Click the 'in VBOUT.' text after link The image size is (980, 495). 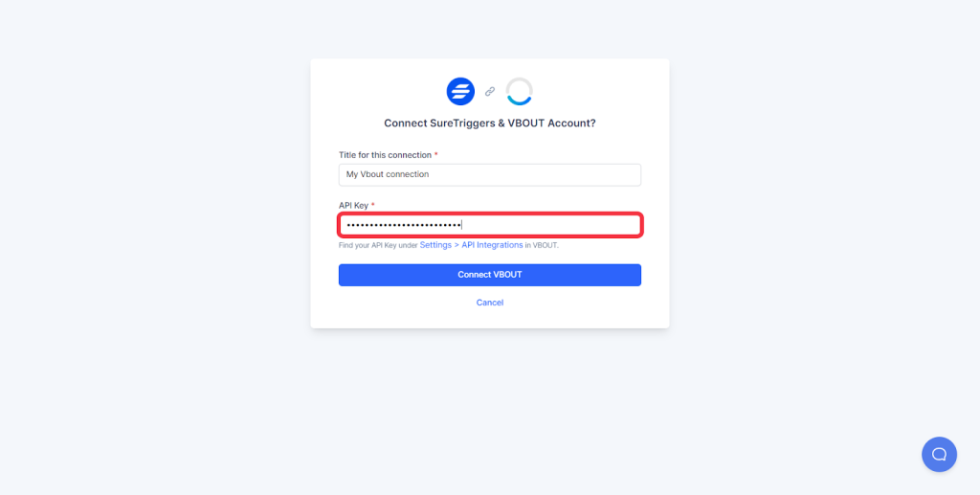tap(542, 245)
